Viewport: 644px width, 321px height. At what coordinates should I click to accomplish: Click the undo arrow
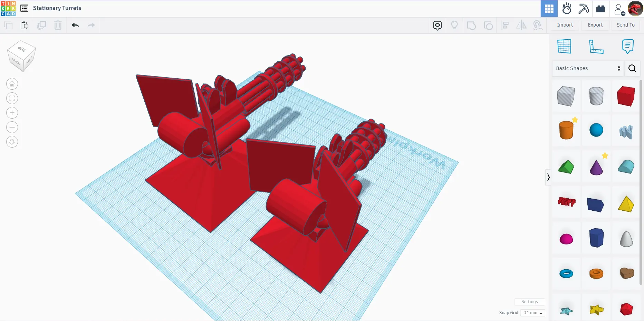(x=75, y=25)
